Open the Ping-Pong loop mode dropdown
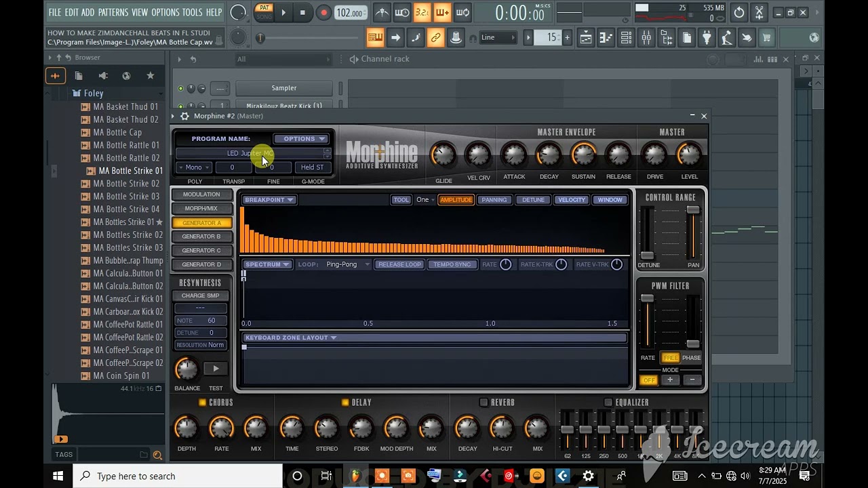 pyautogui.click(x=347, y=264)
